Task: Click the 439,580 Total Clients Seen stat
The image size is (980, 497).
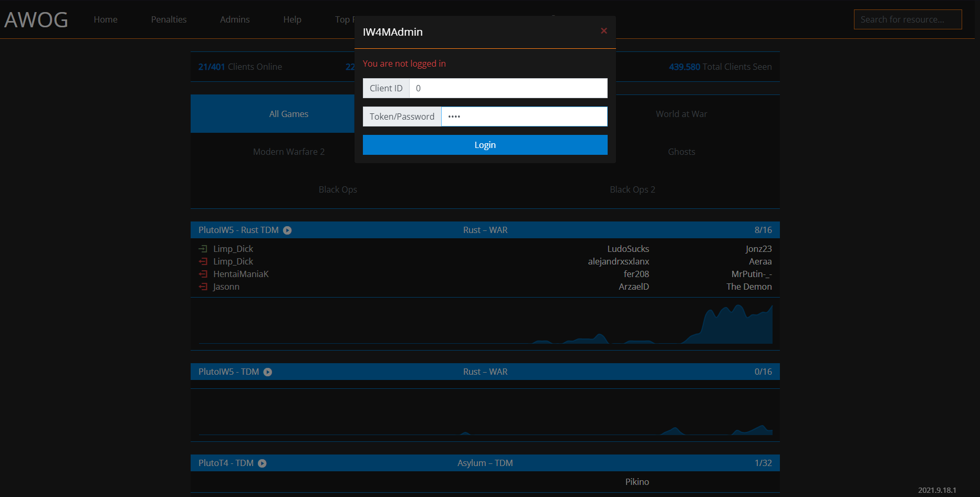Action: coord(720,67)
